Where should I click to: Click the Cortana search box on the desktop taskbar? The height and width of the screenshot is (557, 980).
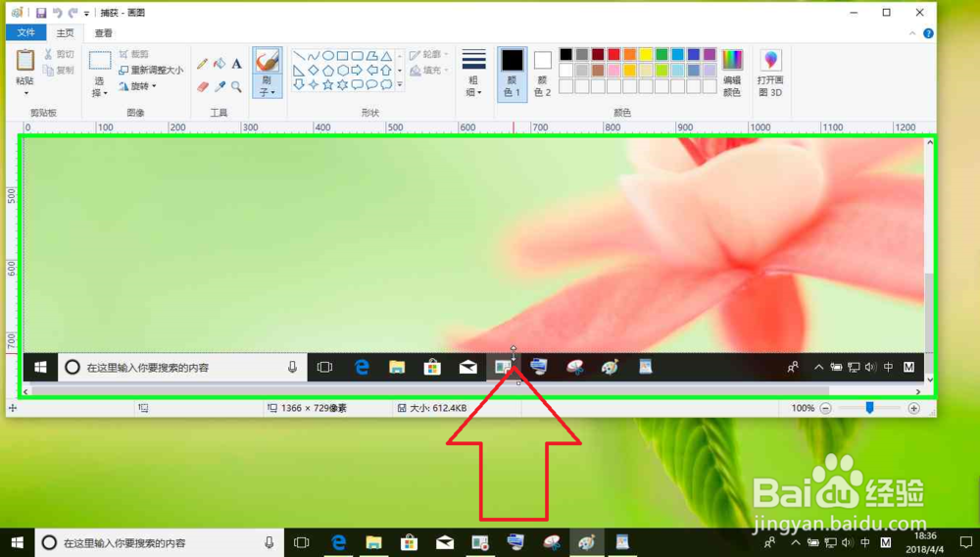coord(159,542)
